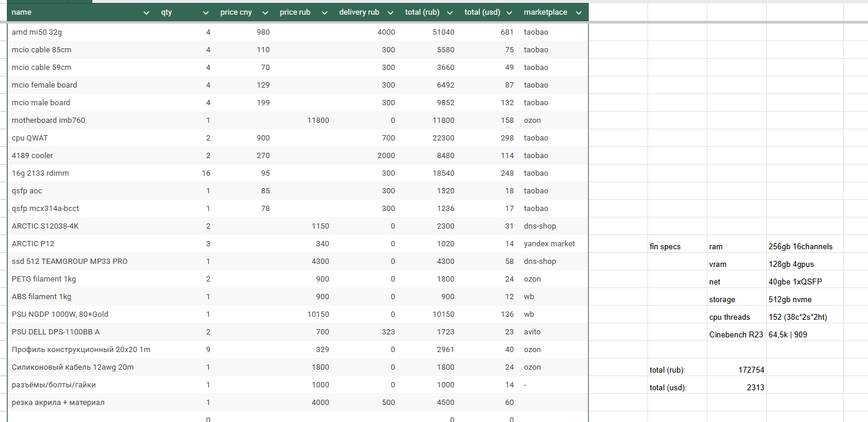Click the 'dns-shop' cell in ARCTIC S12038-4K row
This screenshot has height=422, width=868.
553,226
